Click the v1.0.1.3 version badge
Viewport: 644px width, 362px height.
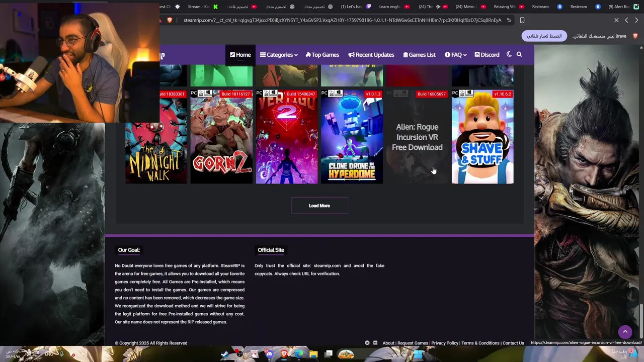pyautogui.click(x=373, y=94)
